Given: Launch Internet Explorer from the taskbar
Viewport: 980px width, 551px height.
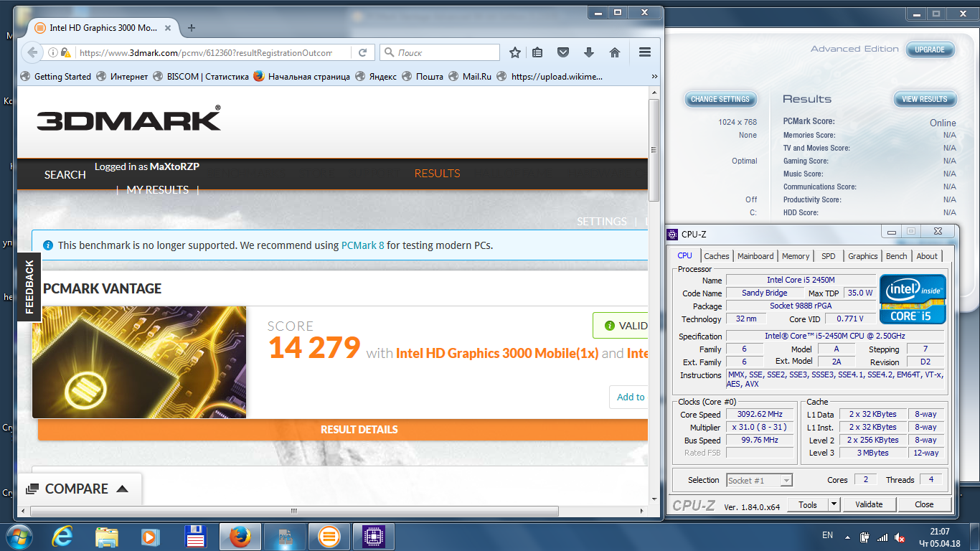Looking at the screenshot, I should [x=65, y=536].
